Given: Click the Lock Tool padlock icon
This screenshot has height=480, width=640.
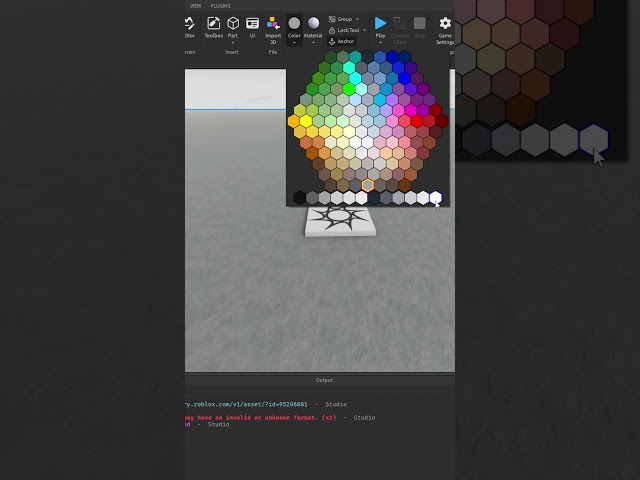Looking at the screenshot, I should [332, 30].
